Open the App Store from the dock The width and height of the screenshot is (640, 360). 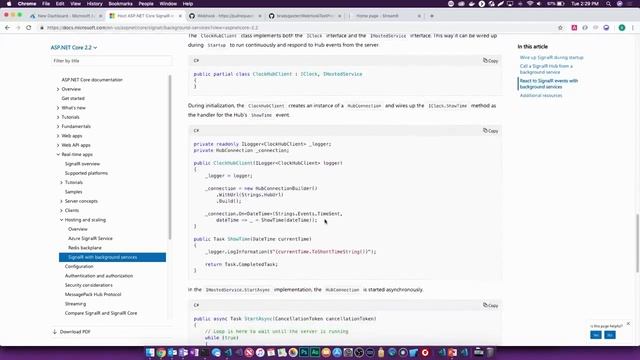click(337, 352)
